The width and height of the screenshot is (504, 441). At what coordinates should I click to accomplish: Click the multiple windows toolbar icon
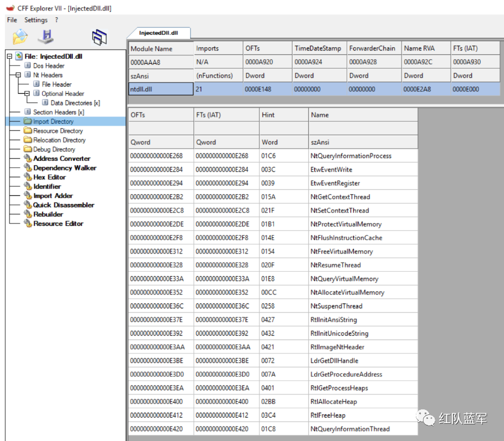[x=99, y=37]
